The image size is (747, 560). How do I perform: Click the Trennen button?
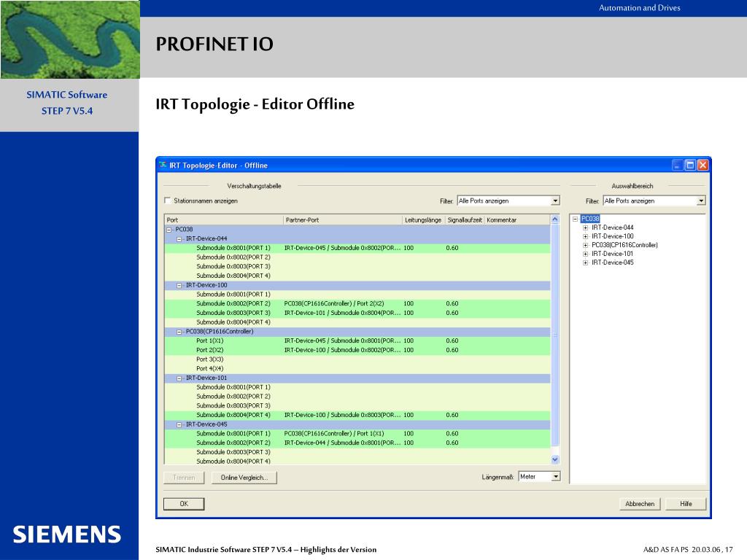point(184,477)
